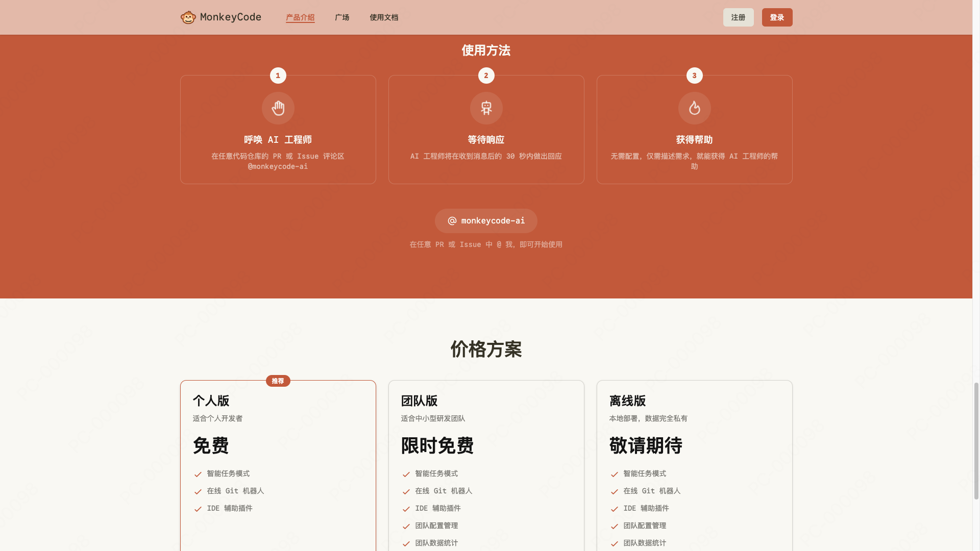Click step number 2 circle badge
This screenshot has width=980, height=551.
(486, 76)
